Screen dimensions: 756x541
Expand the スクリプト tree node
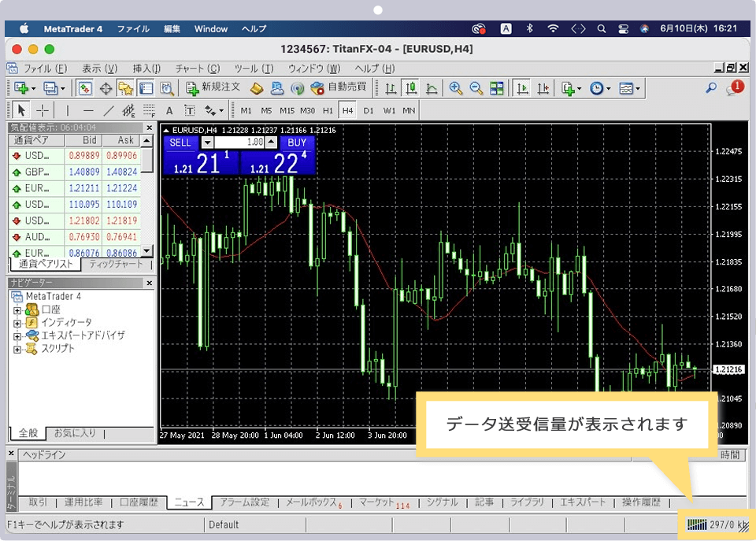coord(17,349)
